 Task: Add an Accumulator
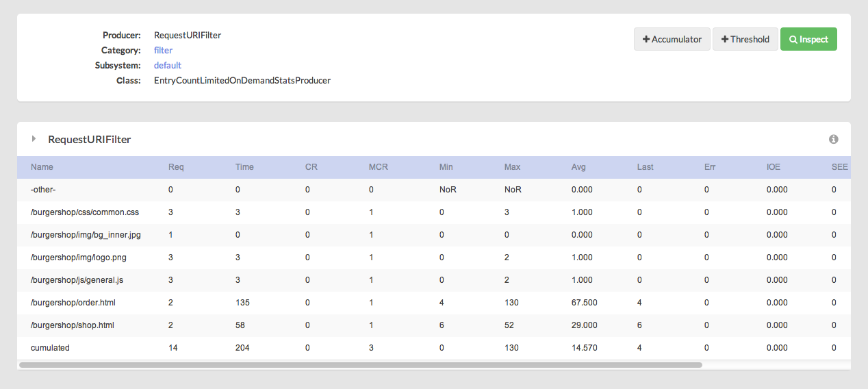click(x=672, y=39)
